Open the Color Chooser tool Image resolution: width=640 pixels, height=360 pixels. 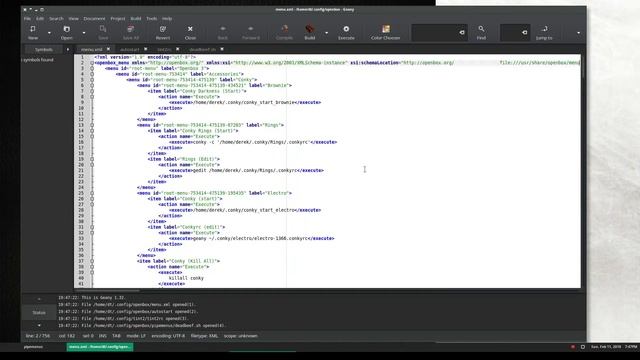coord(385,32)
